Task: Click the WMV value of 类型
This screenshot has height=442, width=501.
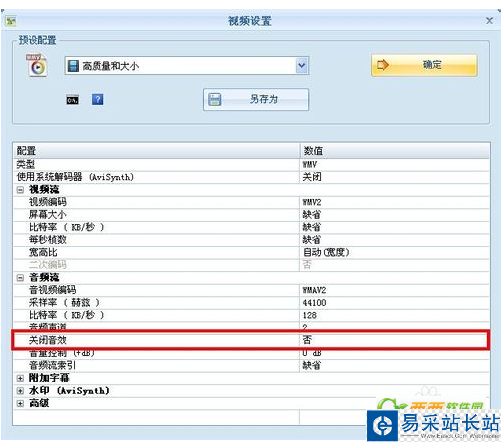Action: click(x=310, y=164)
